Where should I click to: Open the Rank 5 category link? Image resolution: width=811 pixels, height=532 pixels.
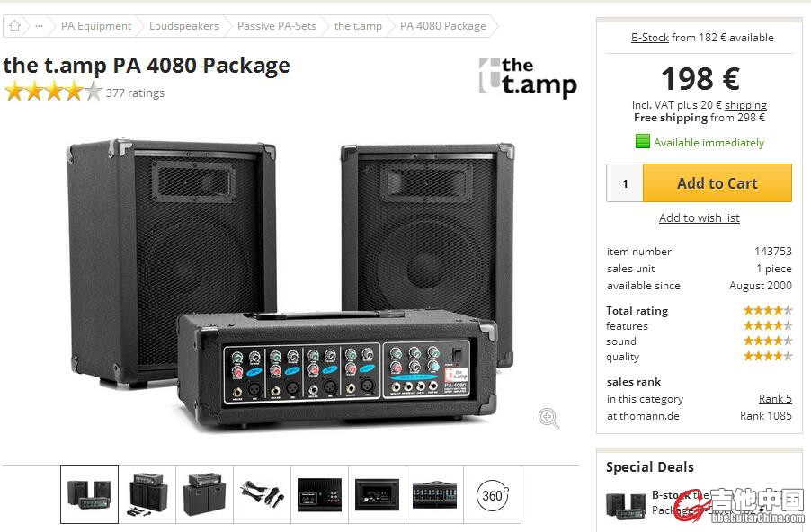click(x=775, y=399)
